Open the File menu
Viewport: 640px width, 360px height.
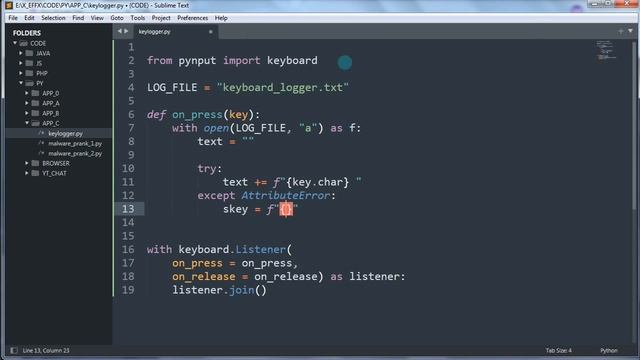[x=13, y=18]
